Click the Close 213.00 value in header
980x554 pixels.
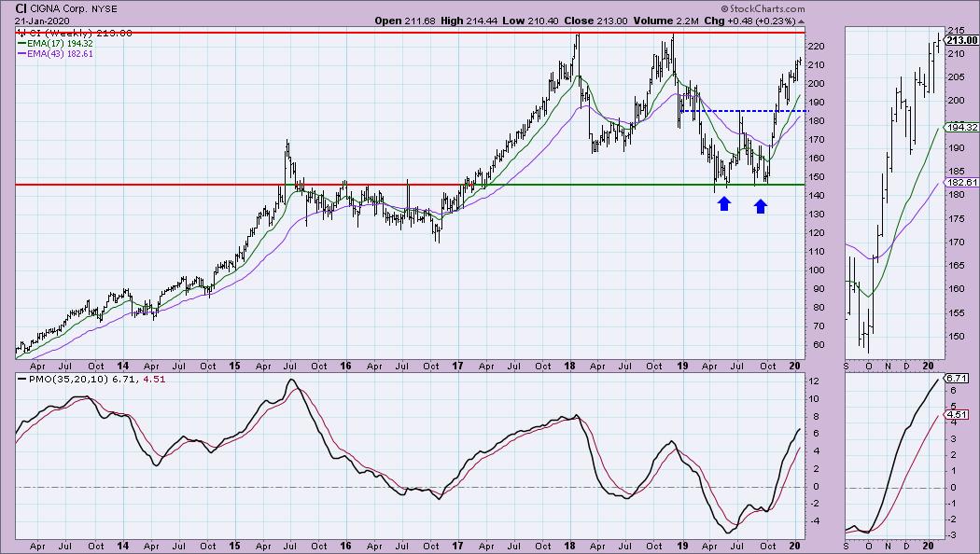point(595,21)
